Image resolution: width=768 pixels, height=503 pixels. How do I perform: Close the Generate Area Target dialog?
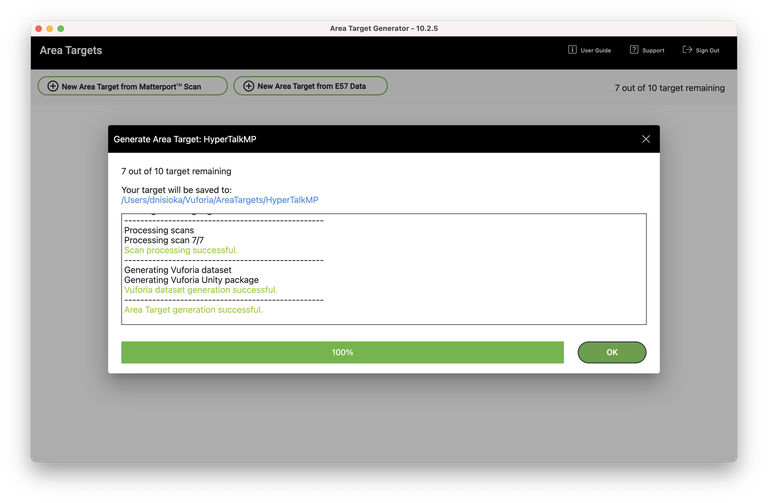[x=646, y=139]
